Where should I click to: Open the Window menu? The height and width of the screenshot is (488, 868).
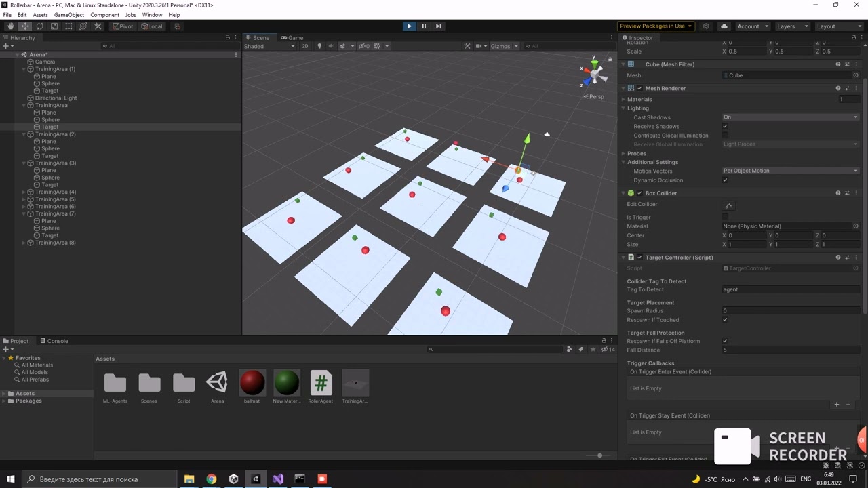(x=152, y=15)
